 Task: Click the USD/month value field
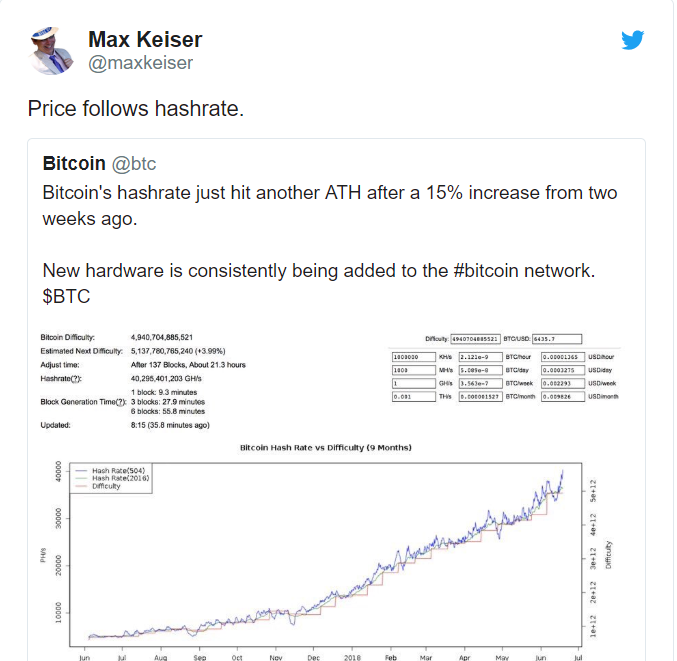pyautogui.click(x=562, y=397)
